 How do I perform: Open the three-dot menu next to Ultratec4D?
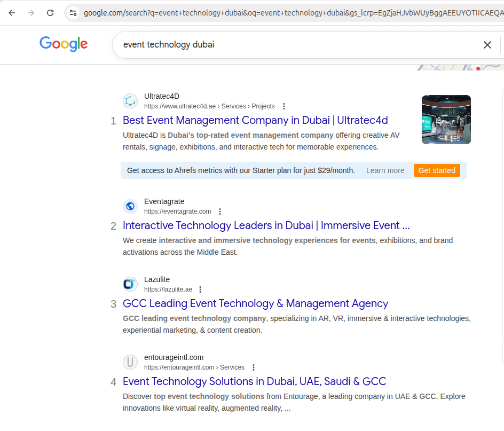coord(284,106)
